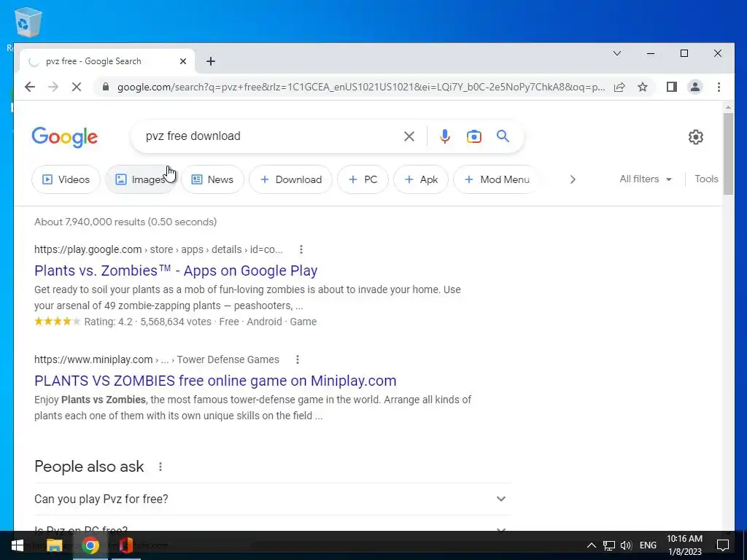Open Chrome three-dot menu
This screenshot has height=560, width=747.
pyautogui.click(x=719, y=87)
